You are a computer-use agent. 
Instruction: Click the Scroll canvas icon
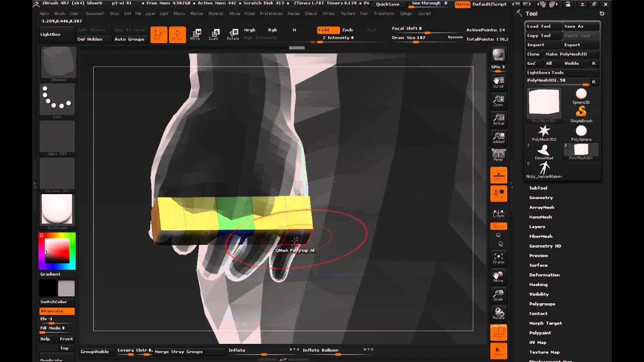pos(499,82)
